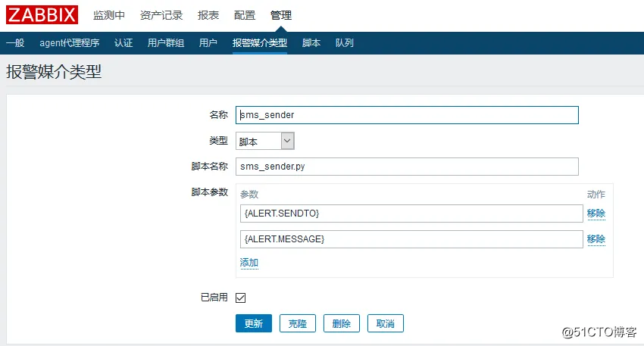
Task: Remove the {ALERT.SENDTO} parameter
Action: pyautogui.click(x=596, y=214)
